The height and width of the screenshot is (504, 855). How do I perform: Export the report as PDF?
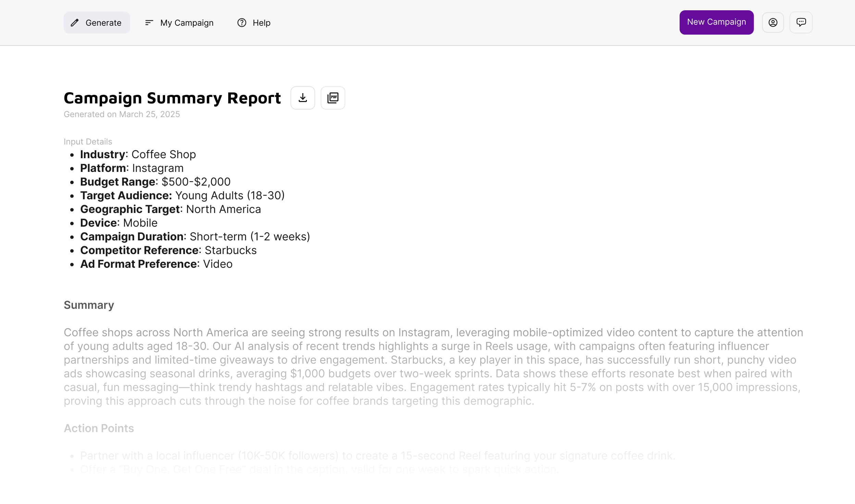tap(333, 98)
